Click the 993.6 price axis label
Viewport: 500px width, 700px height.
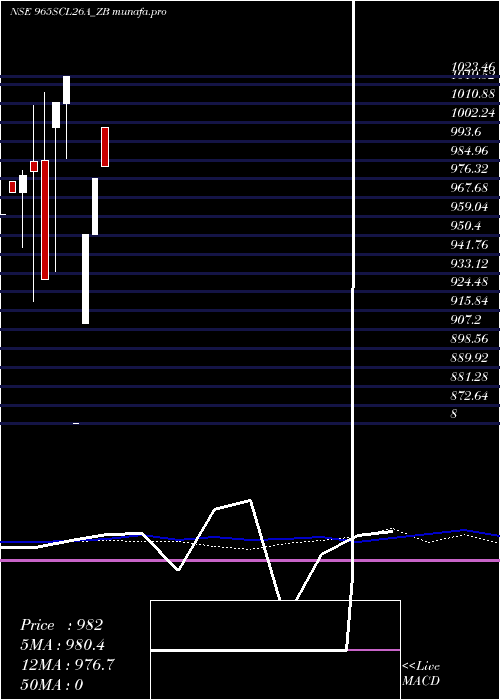[466, 132]
